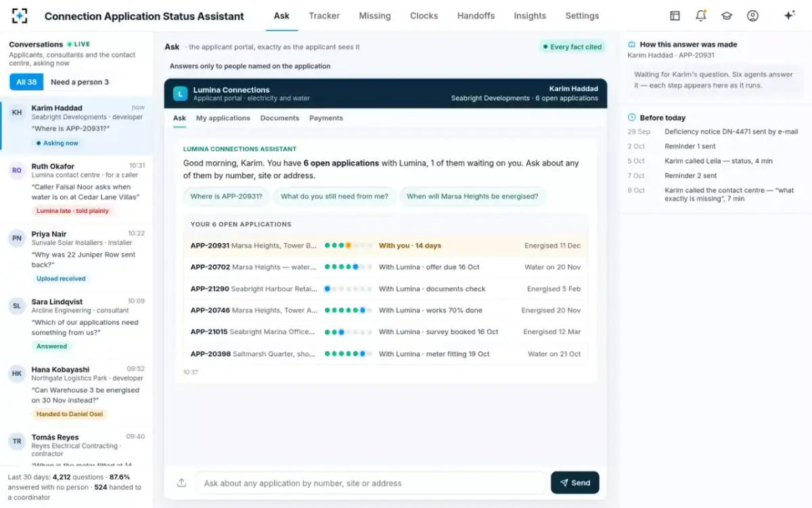Click the sparkle assistant icon

coord(789,16)
